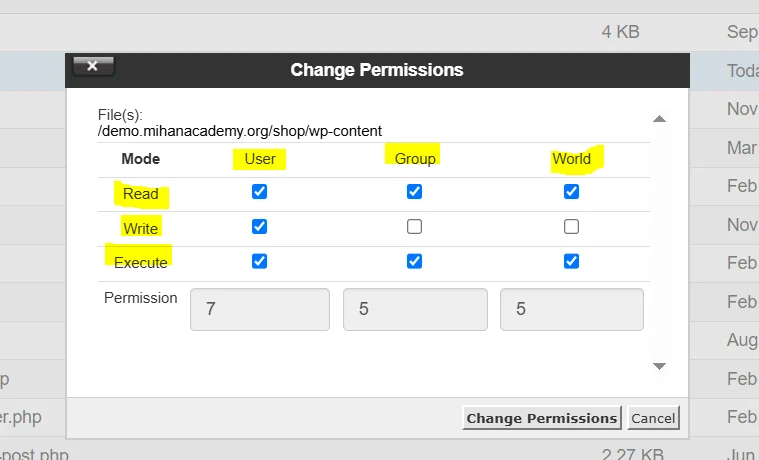Toggle the User Read checkbox

coord(260,192)
